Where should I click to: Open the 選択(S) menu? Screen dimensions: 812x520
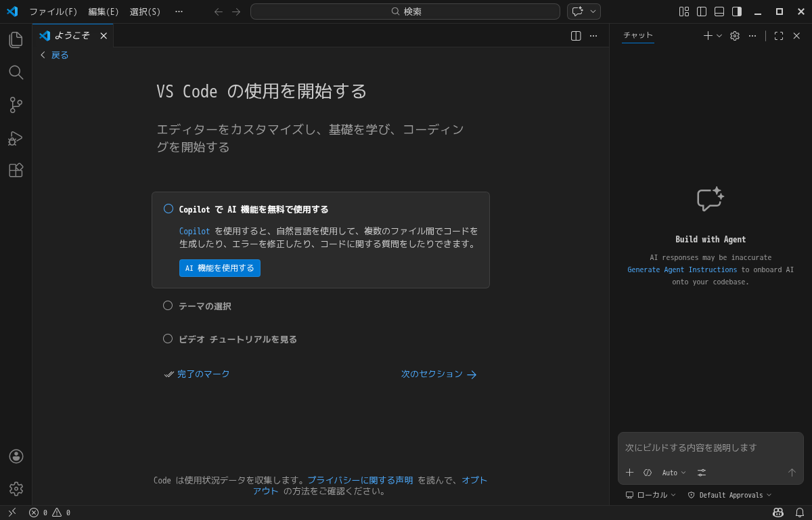[x=145, y=12]
